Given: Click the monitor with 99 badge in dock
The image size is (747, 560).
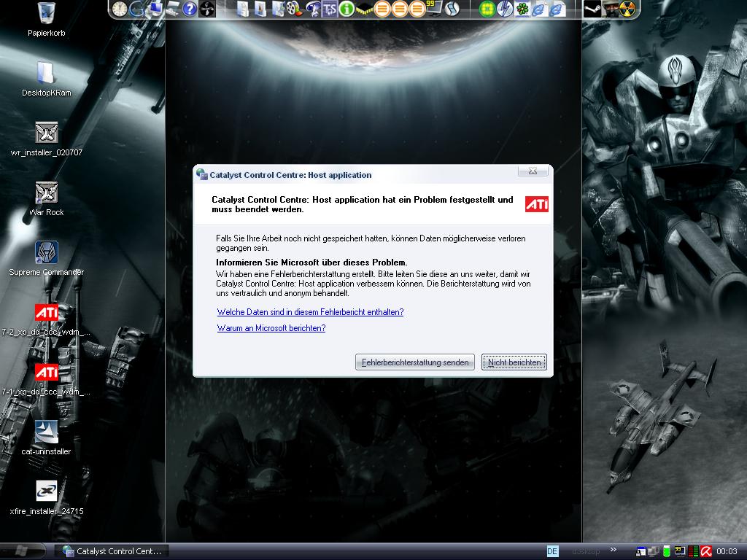Looking at the screenshot, I should pyautogui.click(x=434, y=9).
